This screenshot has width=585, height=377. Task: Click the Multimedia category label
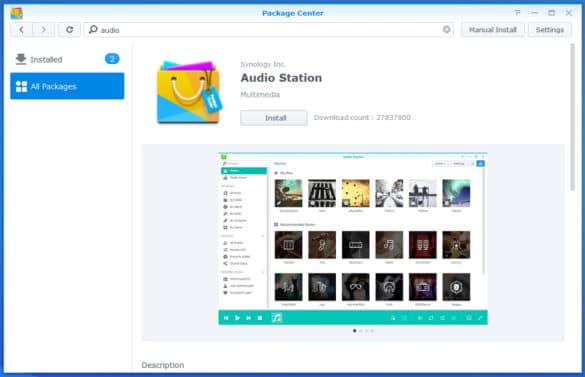(260, 95)
